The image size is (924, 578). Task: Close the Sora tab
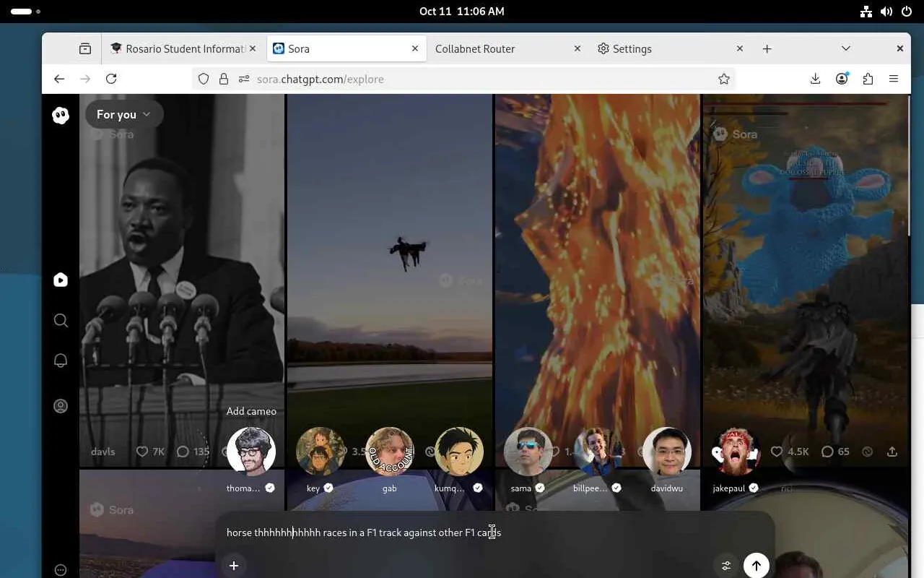coord(415,48)
